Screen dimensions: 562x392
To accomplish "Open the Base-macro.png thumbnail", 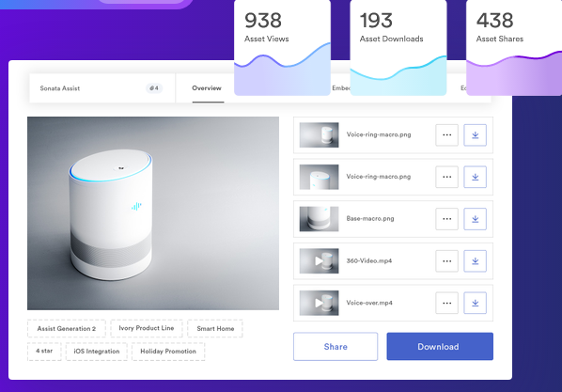I will (319, 219).
